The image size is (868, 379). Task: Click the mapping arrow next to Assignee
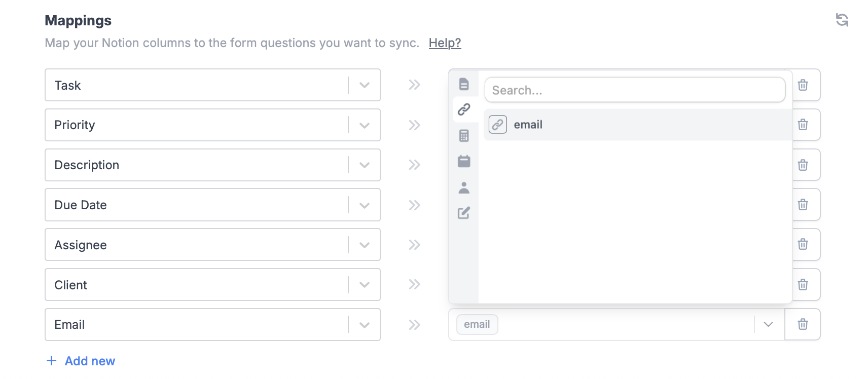coord(414,245)
